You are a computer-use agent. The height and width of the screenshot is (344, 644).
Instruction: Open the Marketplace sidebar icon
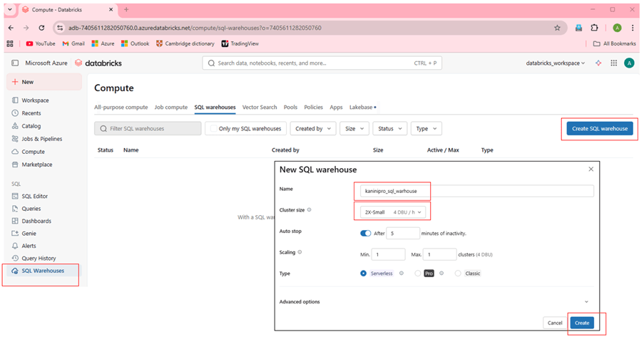[15, 165]
